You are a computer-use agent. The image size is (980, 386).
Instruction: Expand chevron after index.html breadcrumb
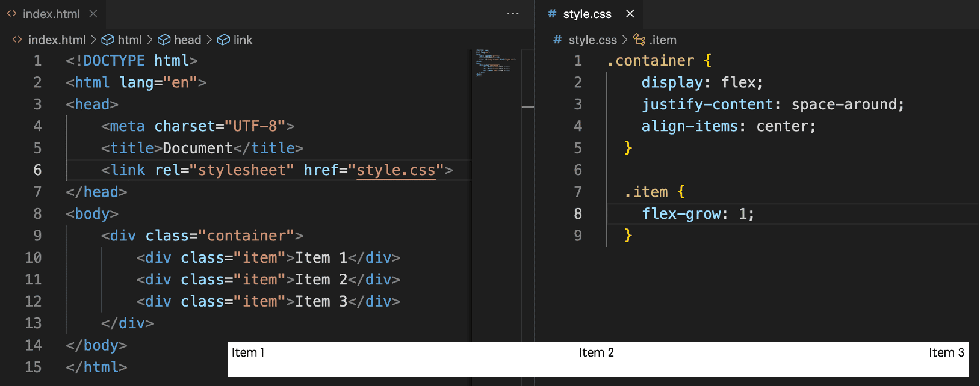(x=93, y=40)
